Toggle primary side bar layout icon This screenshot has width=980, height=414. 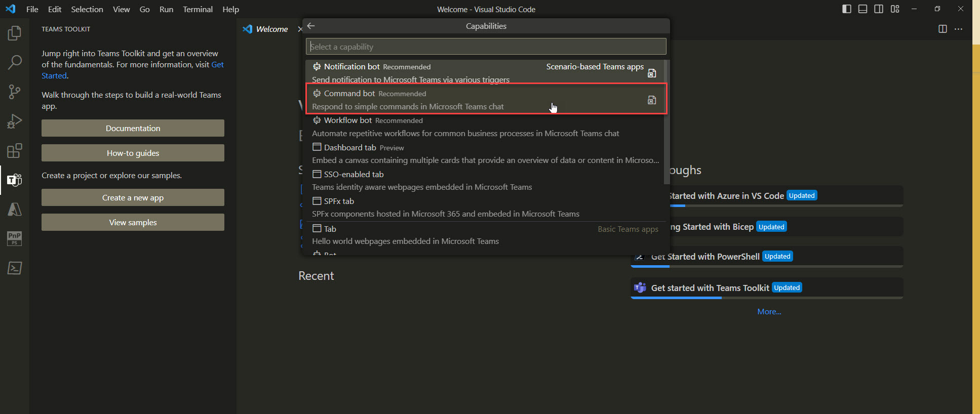[x=847, y=9]
